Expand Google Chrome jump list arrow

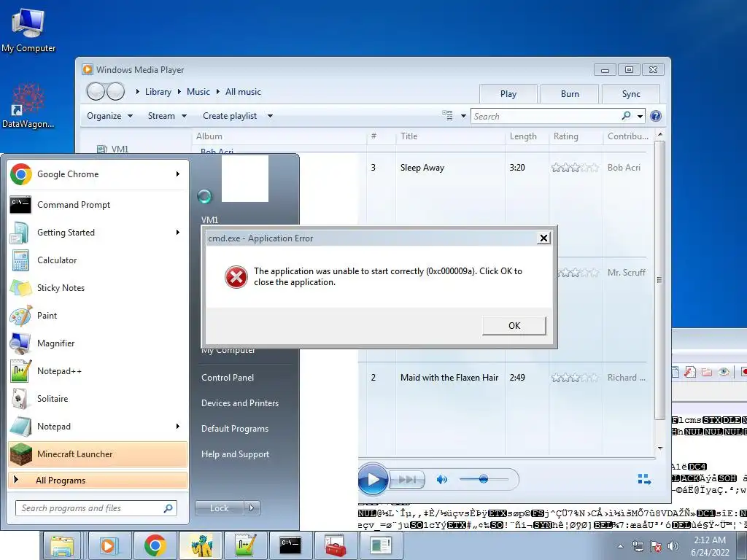point(178,174)
